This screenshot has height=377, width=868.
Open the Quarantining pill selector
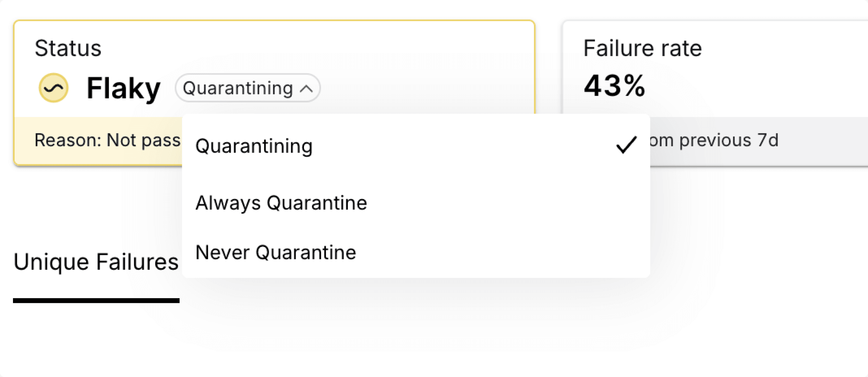pyautogui.click(x=248, y=88)
